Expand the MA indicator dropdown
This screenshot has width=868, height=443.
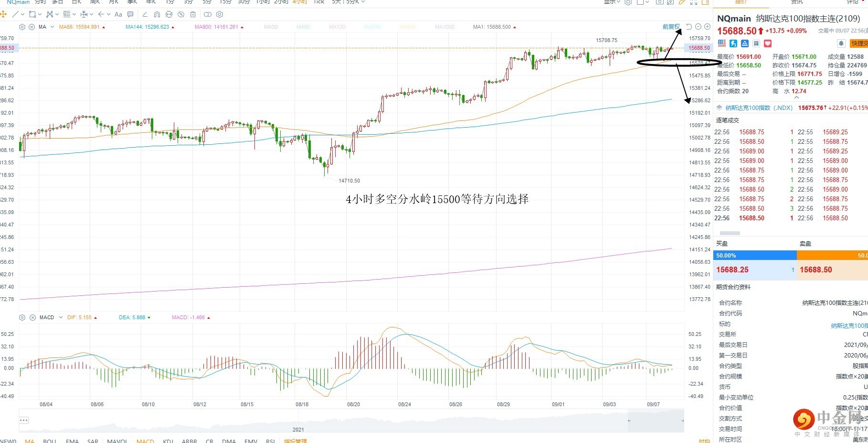pos(52,27)
